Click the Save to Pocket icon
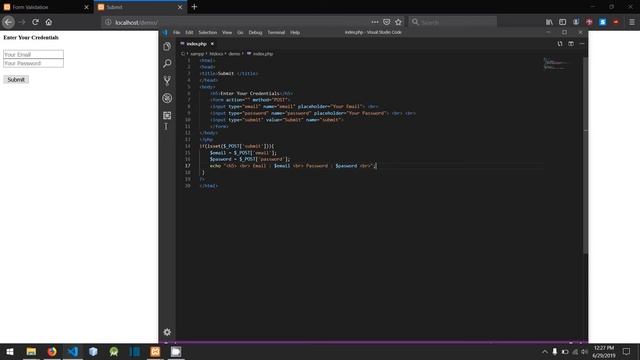This screenshot has width=640, height=360. 387,22
